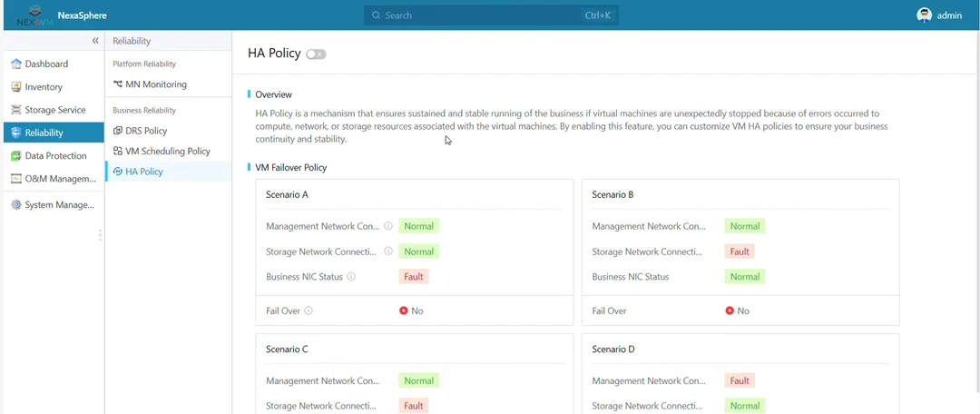
Task: Click the Dashboard home icon
Action: [x=16, y=64]
